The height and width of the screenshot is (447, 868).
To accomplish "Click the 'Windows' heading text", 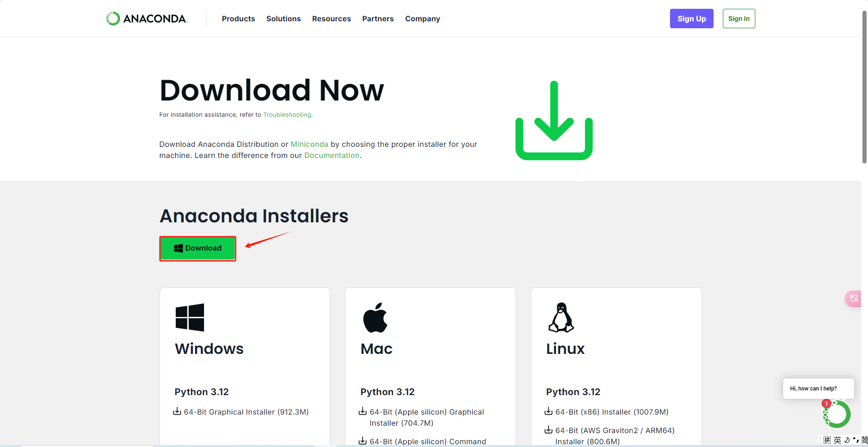I will point(209,349).
